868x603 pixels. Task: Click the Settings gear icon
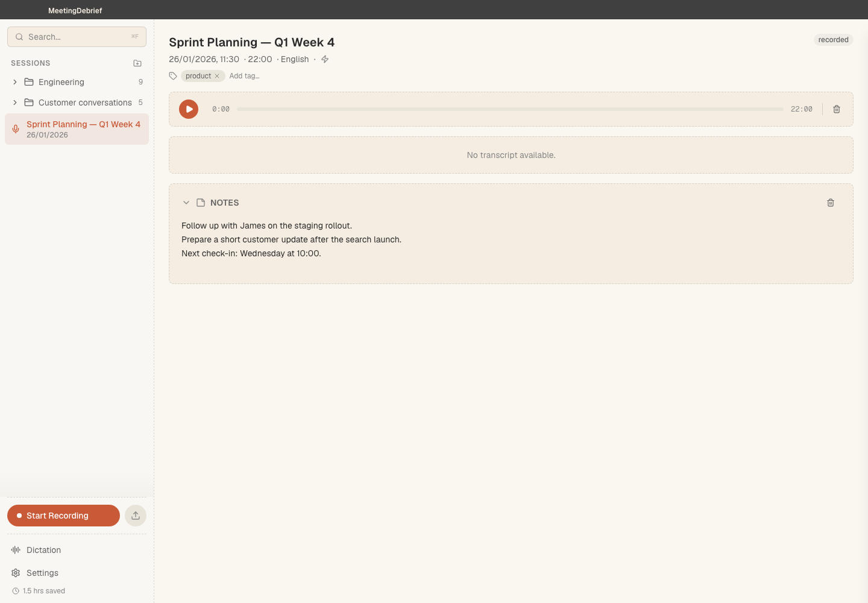pos(16,573)
